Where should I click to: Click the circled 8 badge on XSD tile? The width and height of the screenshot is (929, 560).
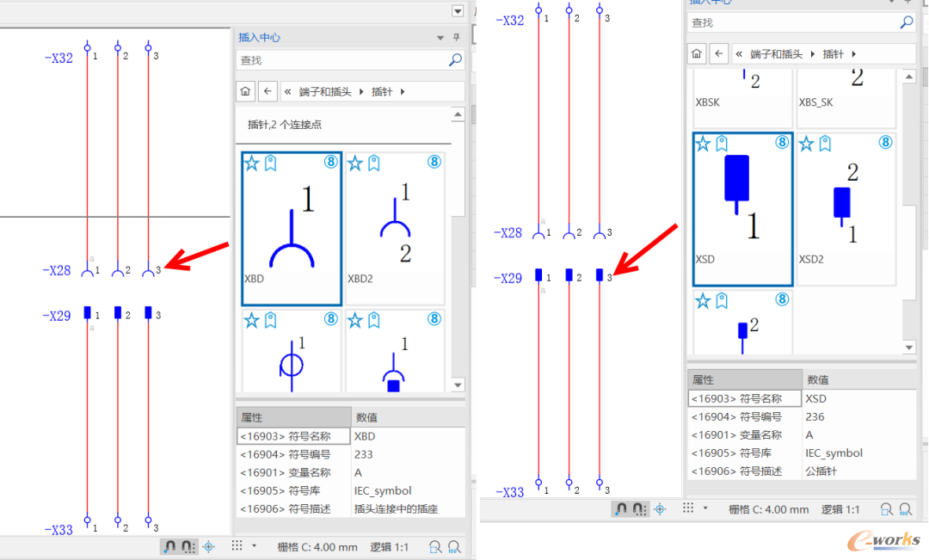click(x=782, y=142)
